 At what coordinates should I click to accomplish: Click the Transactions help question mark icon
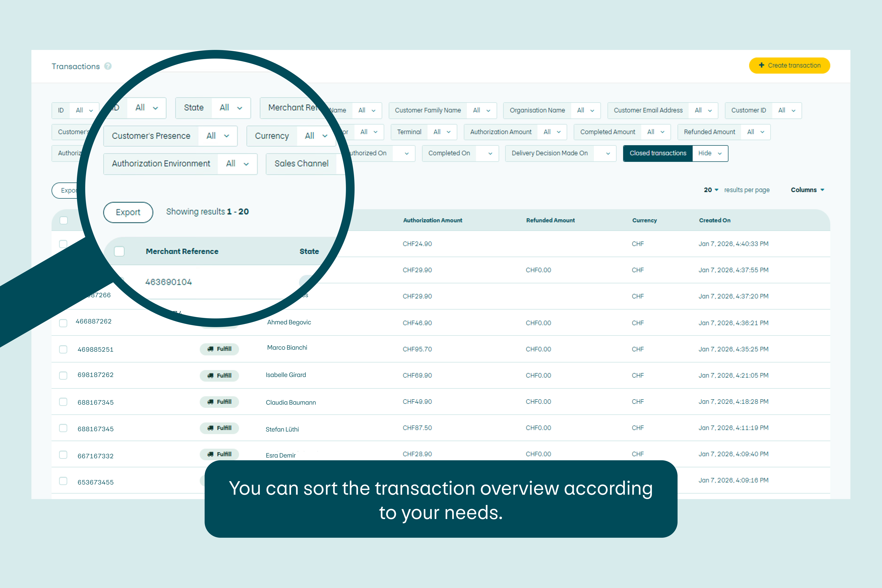108,66
